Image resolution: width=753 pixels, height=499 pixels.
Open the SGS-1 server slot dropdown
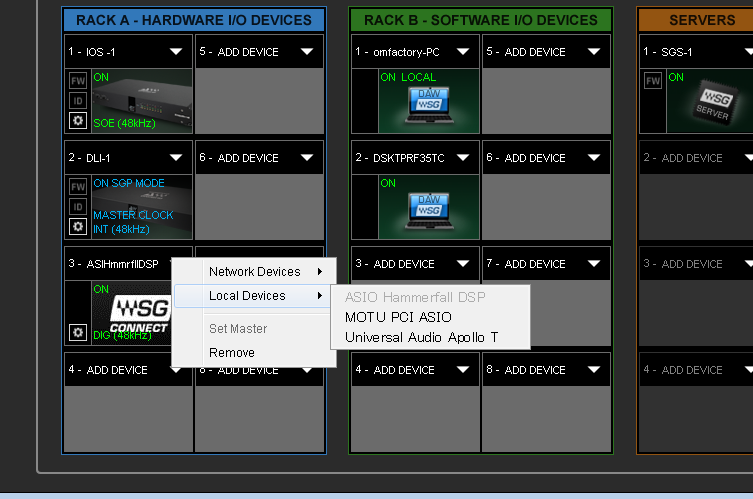pos(749,51)
